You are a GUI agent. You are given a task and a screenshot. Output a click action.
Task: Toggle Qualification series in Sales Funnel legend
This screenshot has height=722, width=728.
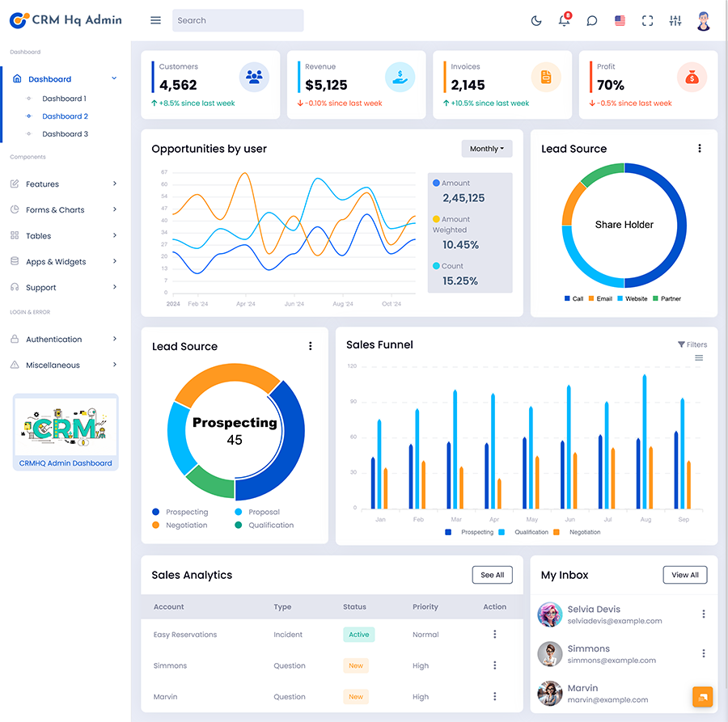(523, 532)
